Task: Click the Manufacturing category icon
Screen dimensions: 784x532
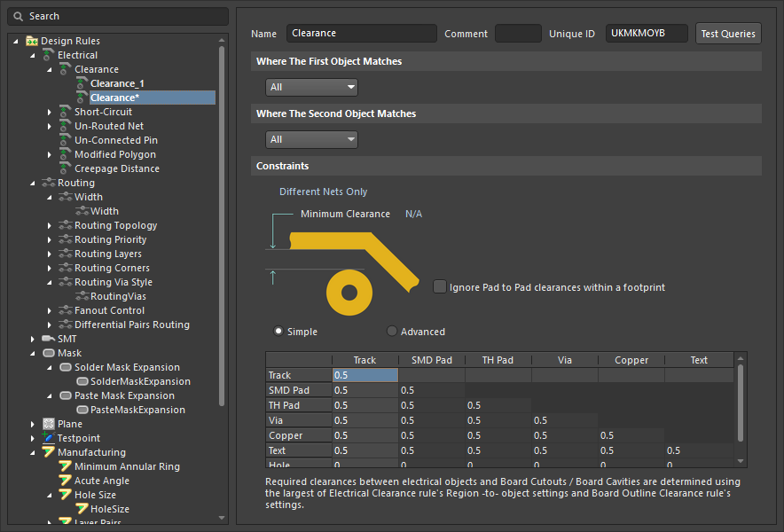Action: [49, 452]
